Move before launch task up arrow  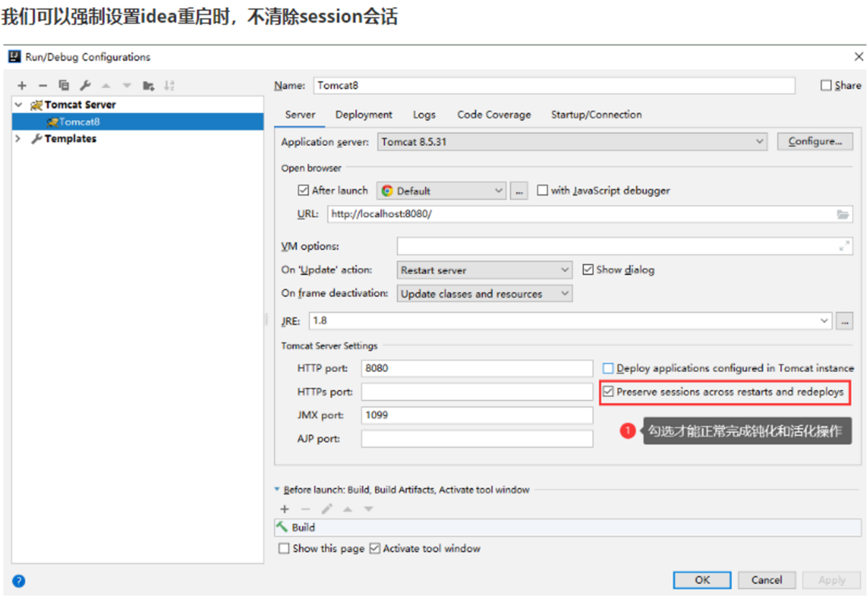(348, 509)
